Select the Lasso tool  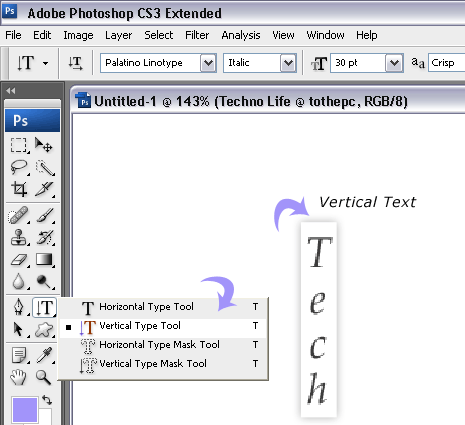tap(19, 167)
